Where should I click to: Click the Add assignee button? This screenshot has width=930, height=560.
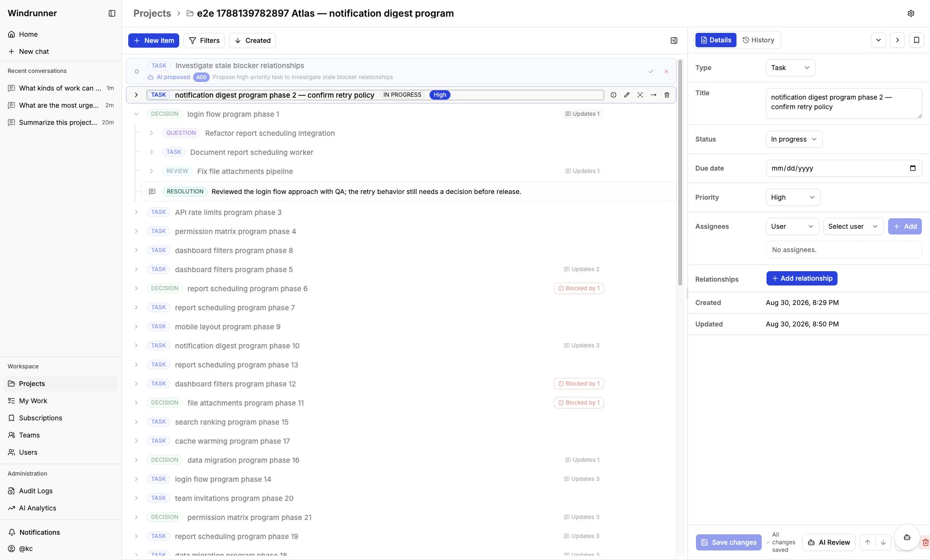pos(905,226)
